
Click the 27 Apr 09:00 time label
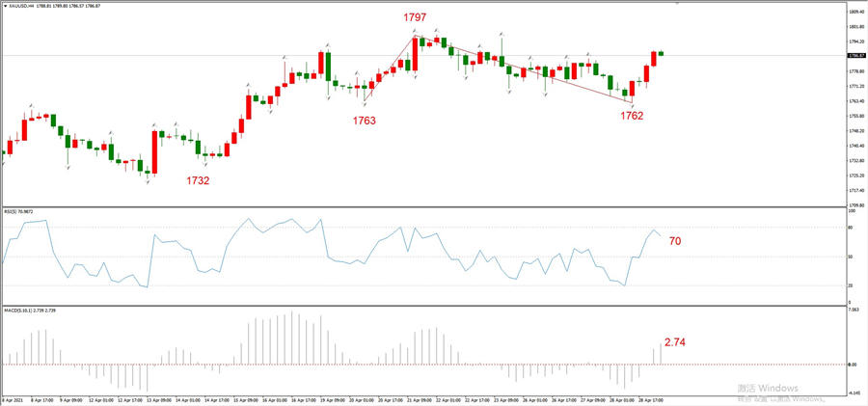[593, 400]
